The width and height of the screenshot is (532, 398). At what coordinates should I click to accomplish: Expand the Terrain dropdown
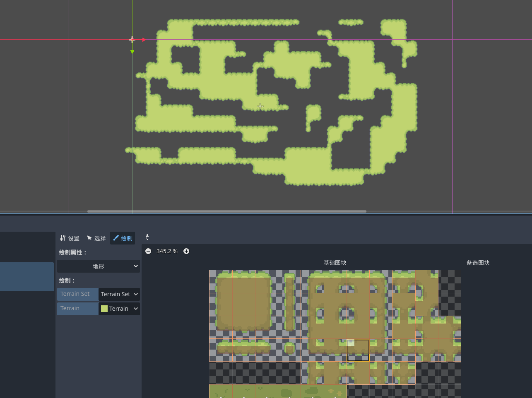tap(119, 309)
